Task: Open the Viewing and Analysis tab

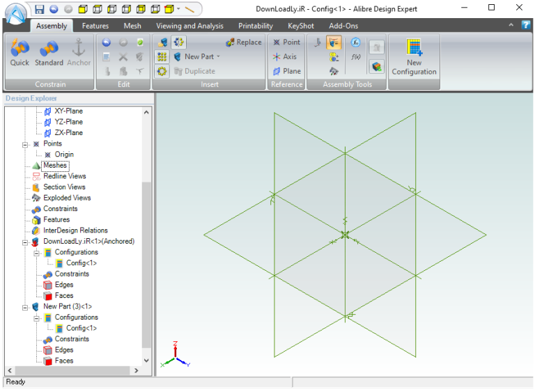Action: 189,26
